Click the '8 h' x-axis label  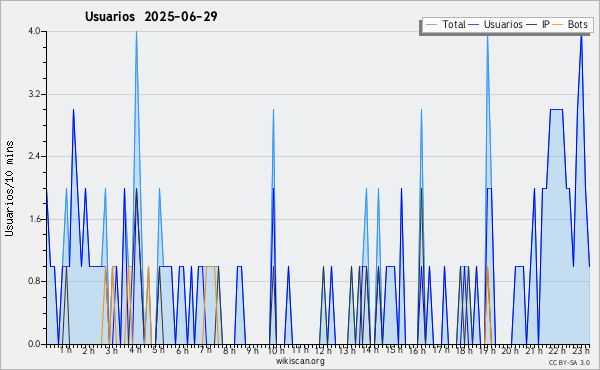(x=229, y=350)
